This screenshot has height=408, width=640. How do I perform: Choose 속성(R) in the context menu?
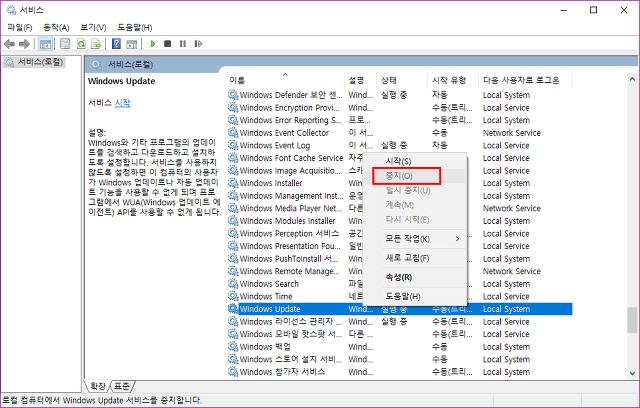coord(415,277)
